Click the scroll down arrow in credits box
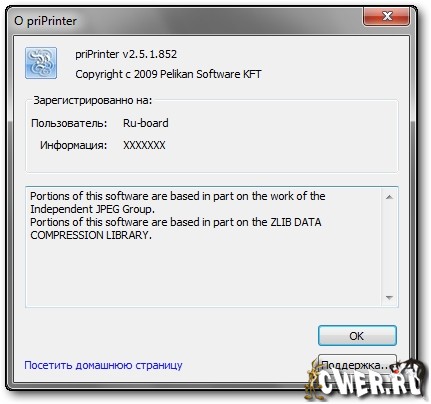The width and height of the screenshot is (431, 404). pyautogui.click(x=389, y=297)
